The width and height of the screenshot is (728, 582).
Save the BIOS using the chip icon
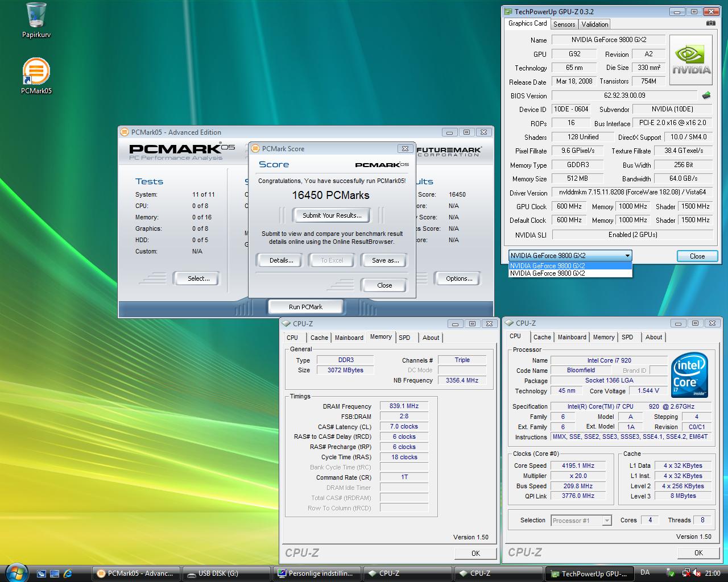(706, 95)
